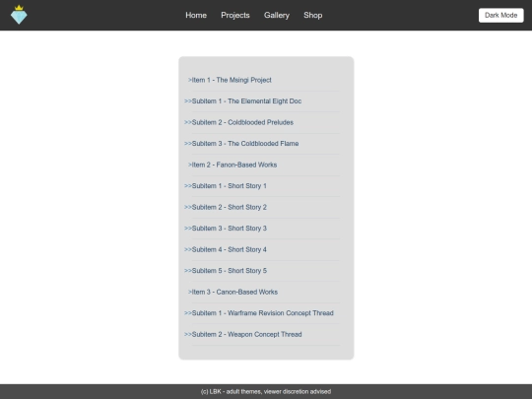Select Subitem 5 - Short Story 5
The height and width of the screenshot is (399, 532).
click(229, 271)
